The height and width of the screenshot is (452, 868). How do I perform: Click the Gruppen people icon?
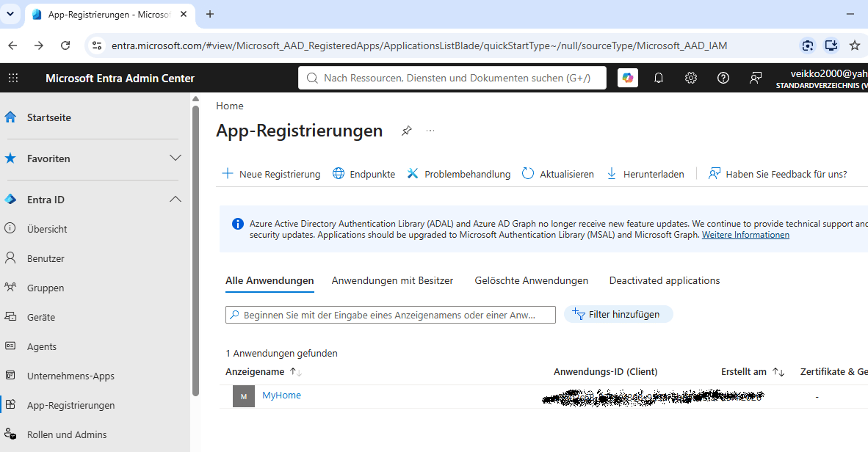pos(10,287)
